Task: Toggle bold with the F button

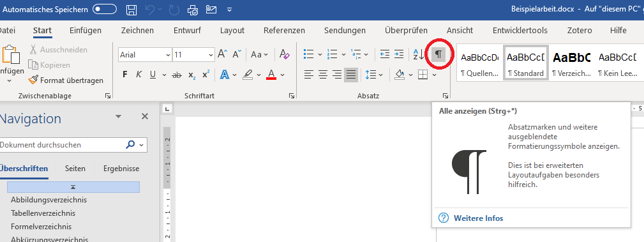Action: (125, 74)
